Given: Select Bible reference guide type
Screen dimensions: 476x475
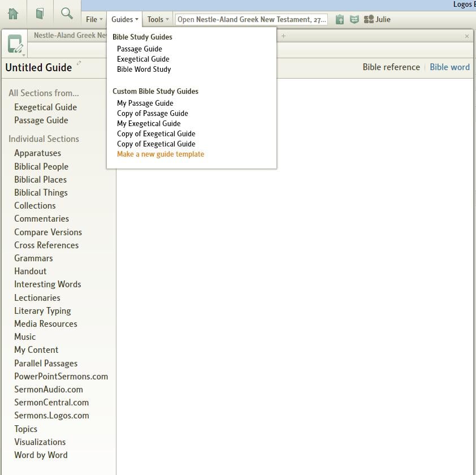Looking at the screenshot, I should [x=391, y=67].
